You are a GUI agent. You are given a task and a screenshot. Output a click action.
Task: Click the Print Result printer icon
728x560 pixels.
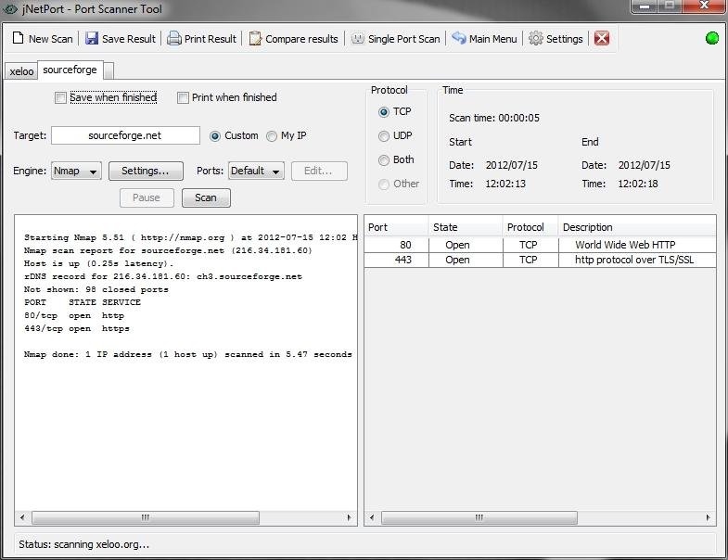point(174,38)
